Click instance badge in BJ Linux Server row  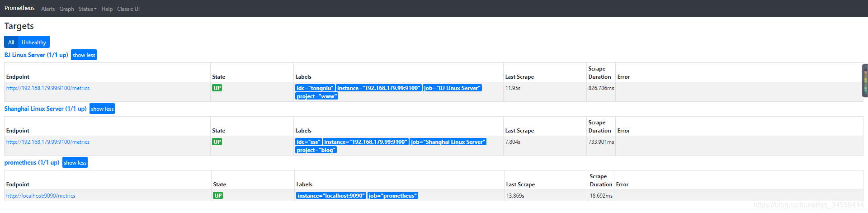tap(379, 88)
